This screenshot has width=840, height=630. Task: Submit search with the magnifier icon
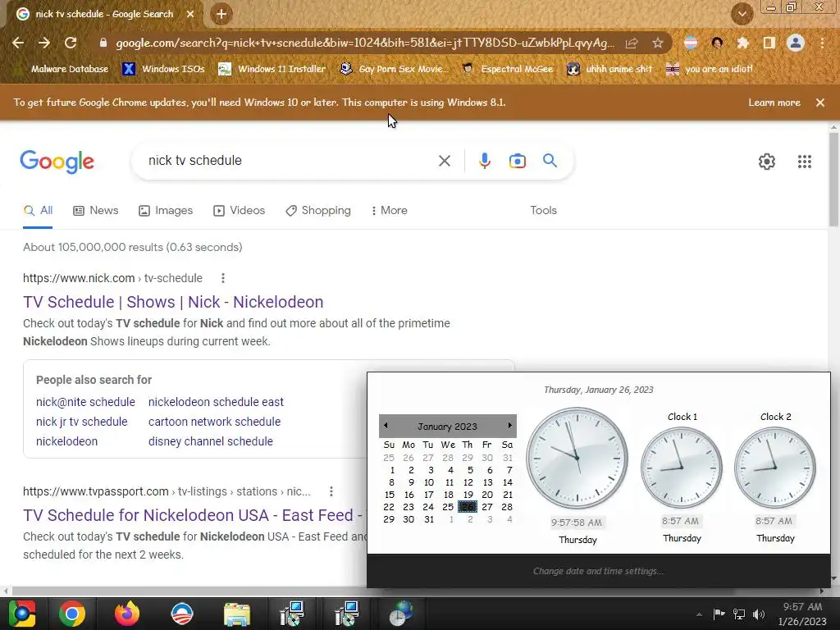point(550,160)
